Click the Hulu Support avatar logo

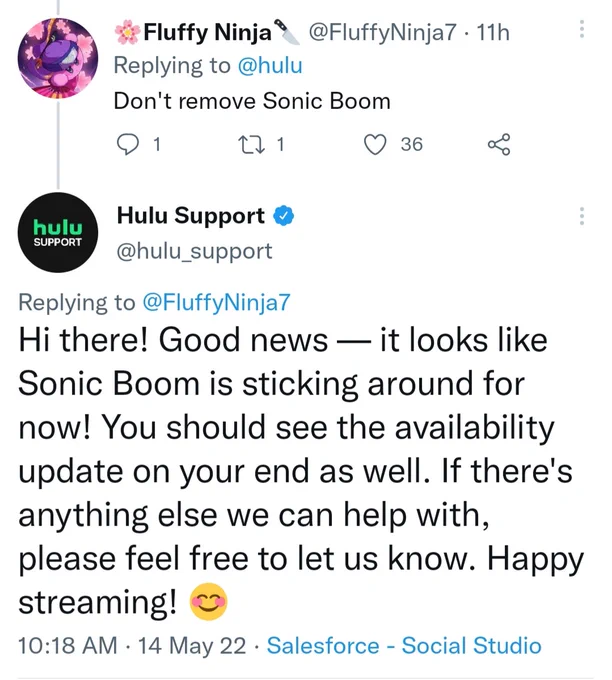[x=58, y=232]
